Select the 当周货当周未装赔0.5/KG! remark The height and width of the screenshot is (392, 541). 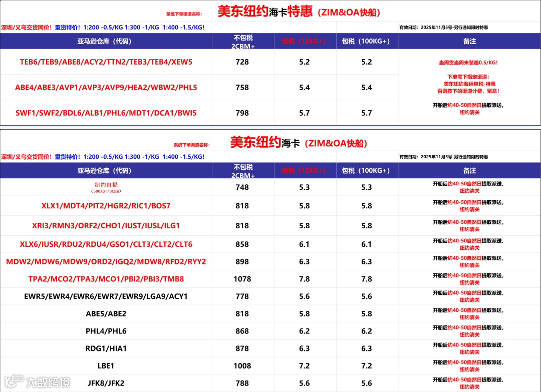pos(468,63)
